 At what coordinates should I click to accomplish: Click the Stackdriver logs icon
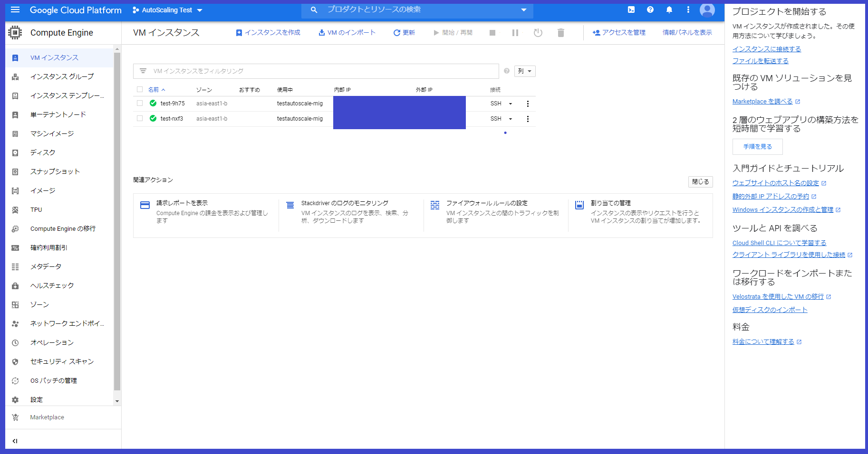[x=290, y=205]
